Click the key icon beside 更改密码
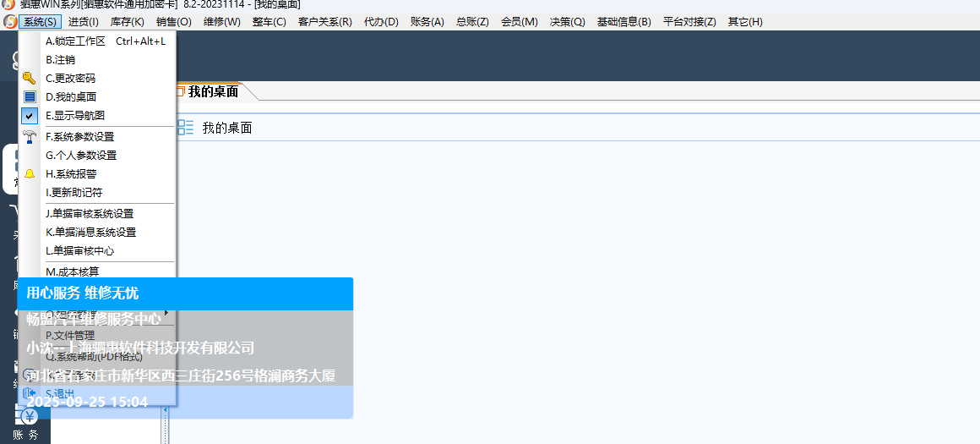This screenshot has height=444, width=980. (30, 79)
